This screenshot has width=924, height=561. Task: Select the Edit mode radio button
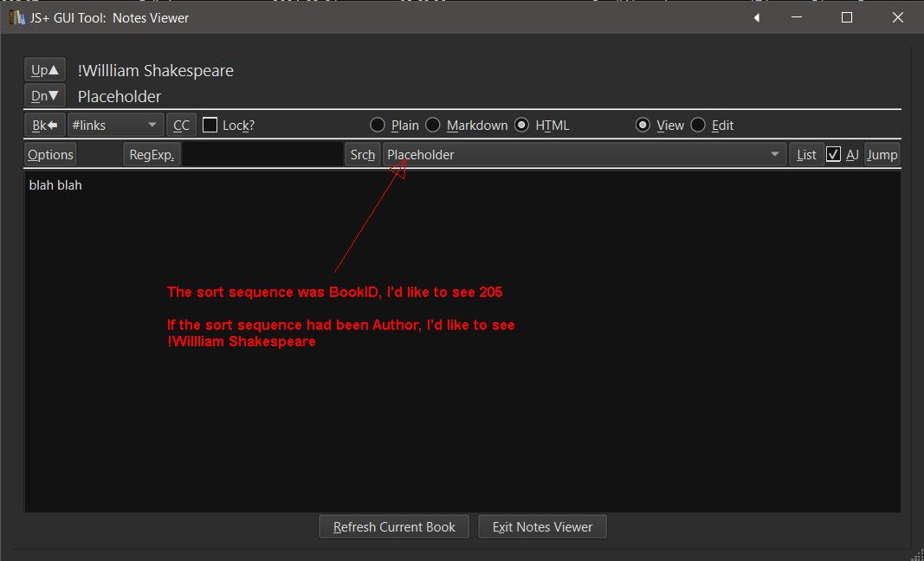(698, 125)
